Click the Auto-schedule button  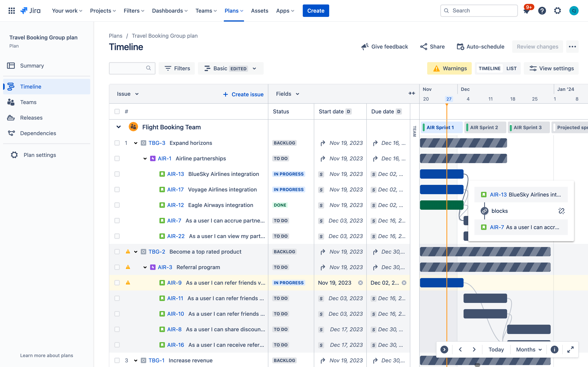(480, 47)
